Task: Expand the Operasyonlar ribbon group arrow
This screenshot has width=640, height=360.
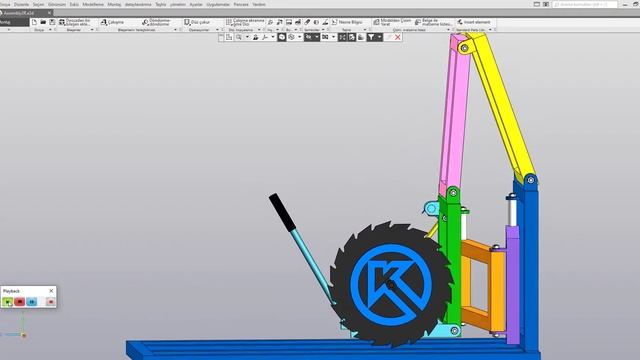Action: pos(217,30)
